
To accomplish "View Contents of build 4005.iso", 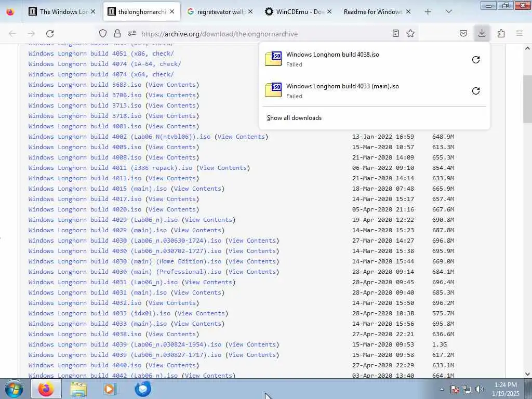I will [x=172, y=147].
